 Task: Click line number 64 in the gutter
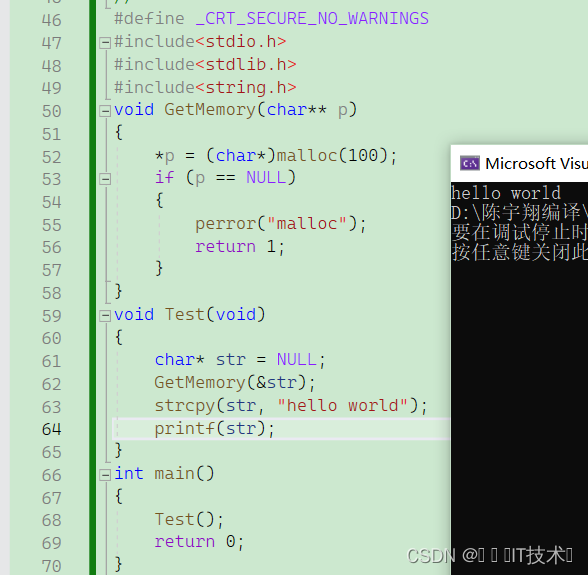click(51, 429)
